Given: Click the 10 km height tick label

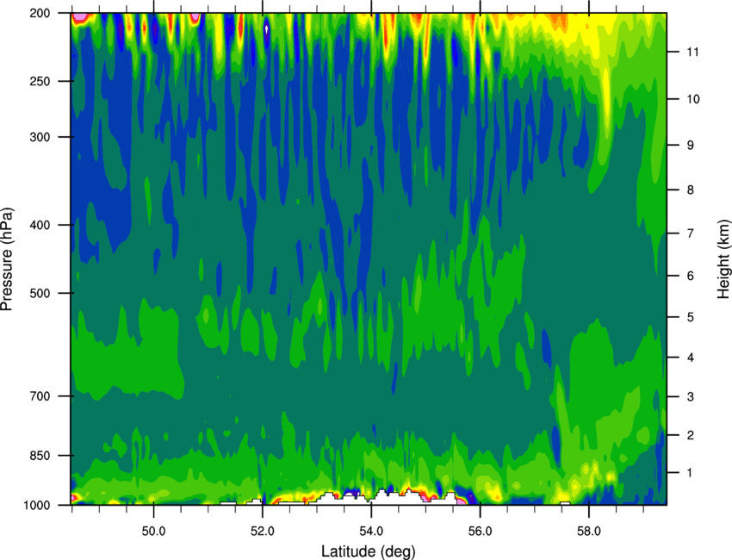Looking at the screenshot, I should pyautogui.click(x=692, y=99).
